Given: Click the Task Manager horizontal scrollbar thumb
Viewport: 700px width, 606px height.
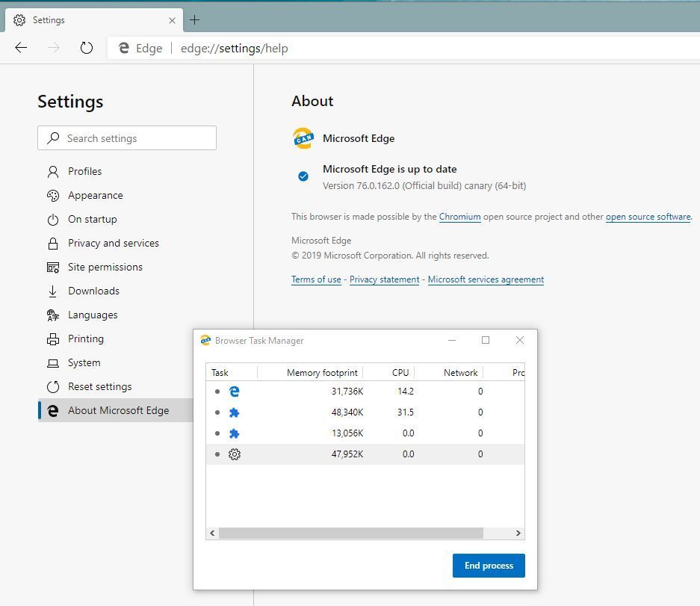Looking at the screenshot, I should [351, 534].
